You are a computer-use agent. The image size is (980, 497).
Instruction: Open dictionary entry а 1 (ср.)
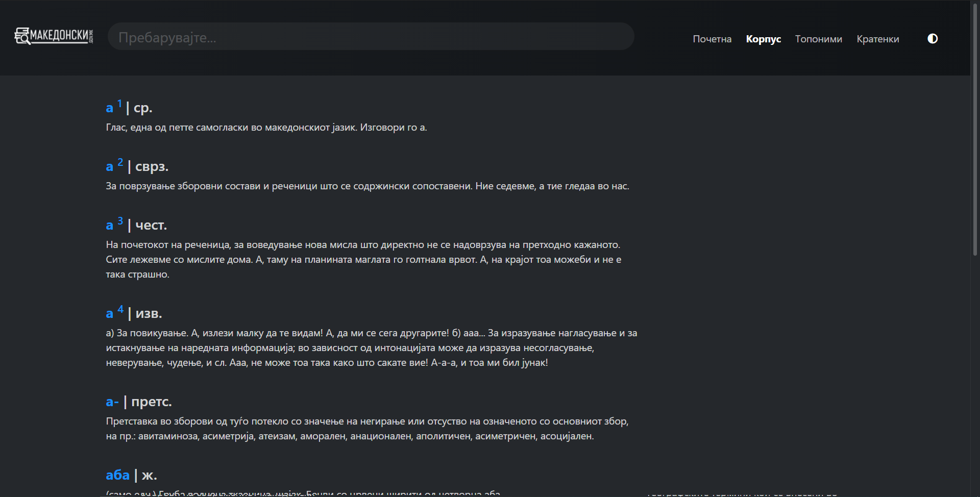click(110, 108)
